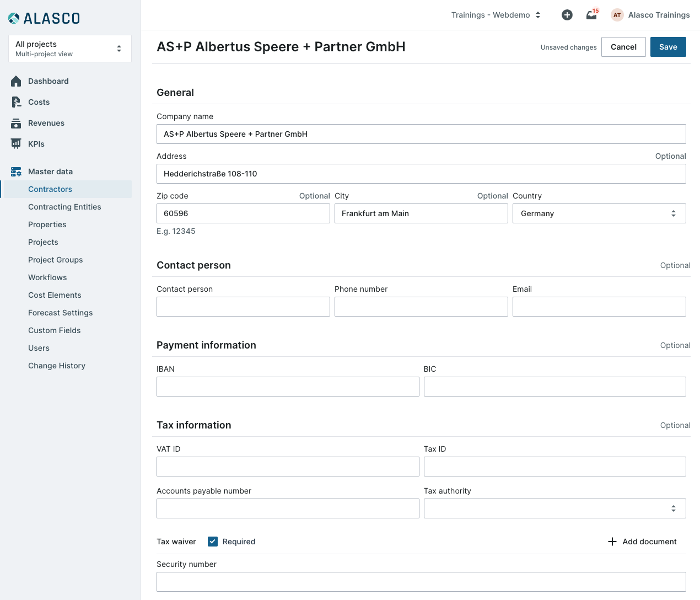Viewport: 700px width, 600px height.
Task: Click the IBAN input field
Action: tap(288, 387)
